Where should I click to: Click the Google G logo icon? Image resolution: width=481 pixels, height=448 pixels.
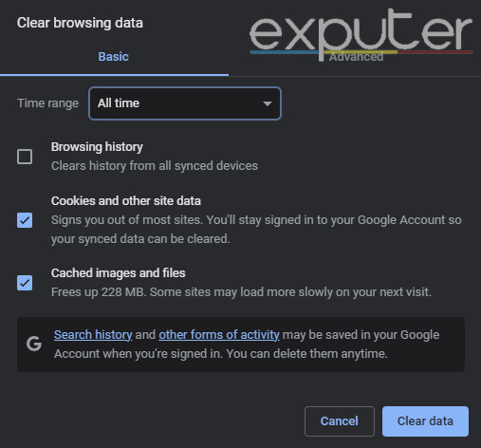(x=34, y=344)
